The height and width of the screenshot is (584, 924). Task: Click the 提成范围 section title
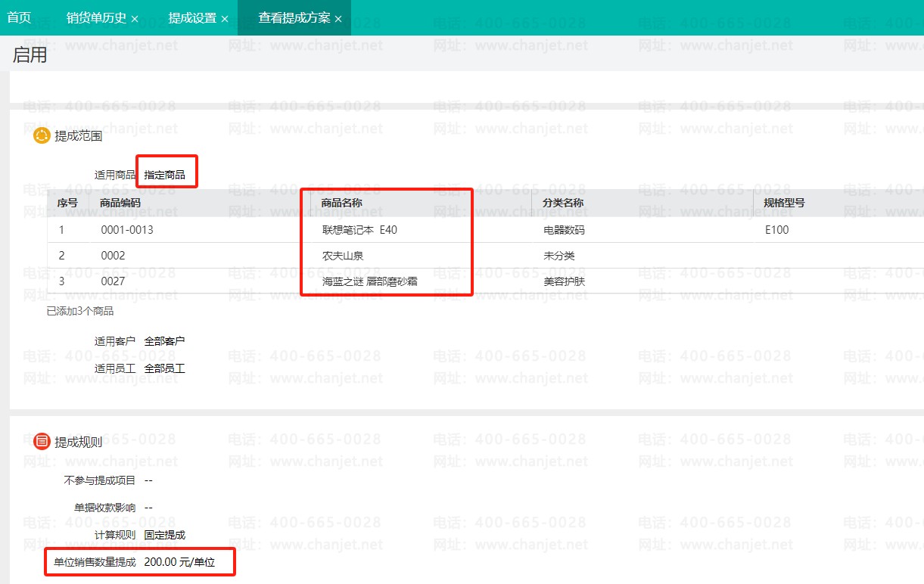(78, 136)
